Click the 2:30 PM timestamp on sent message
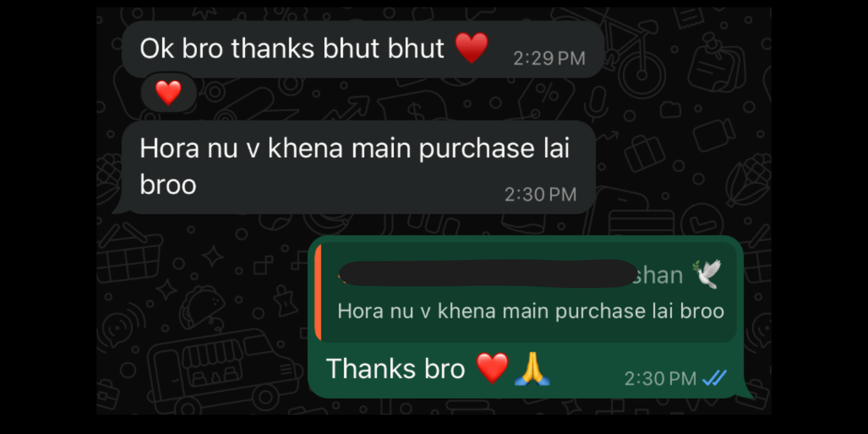The width and height of the screenshot is (868, 434). tap(660, 378)
